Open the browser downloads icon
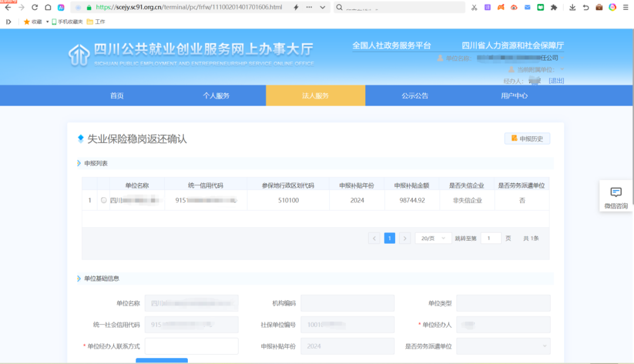 572,8
